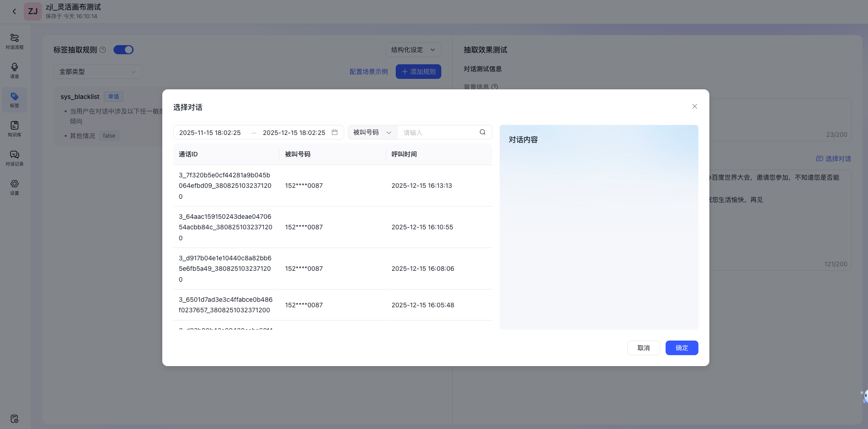Click the search magnifier icon in dialog
Image resolution: width=868 pixels, height=429 pixels.
coord(482,132)
